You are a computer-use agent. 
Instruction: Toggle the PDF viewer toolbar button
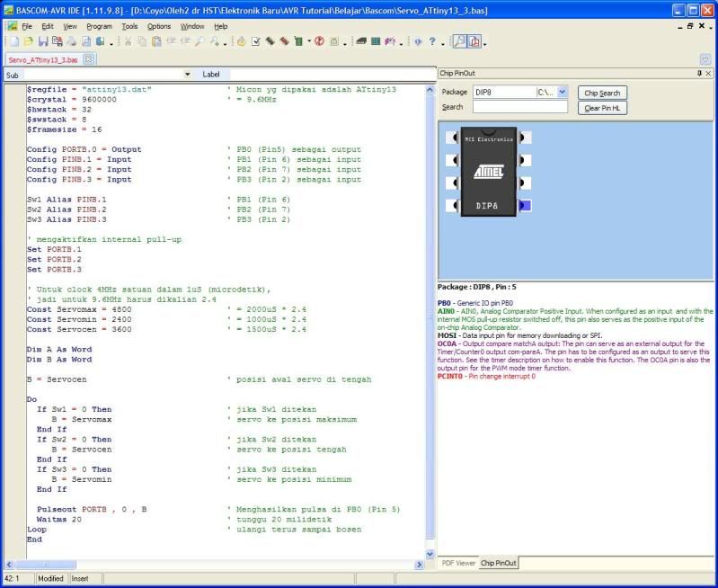(474, 41)
